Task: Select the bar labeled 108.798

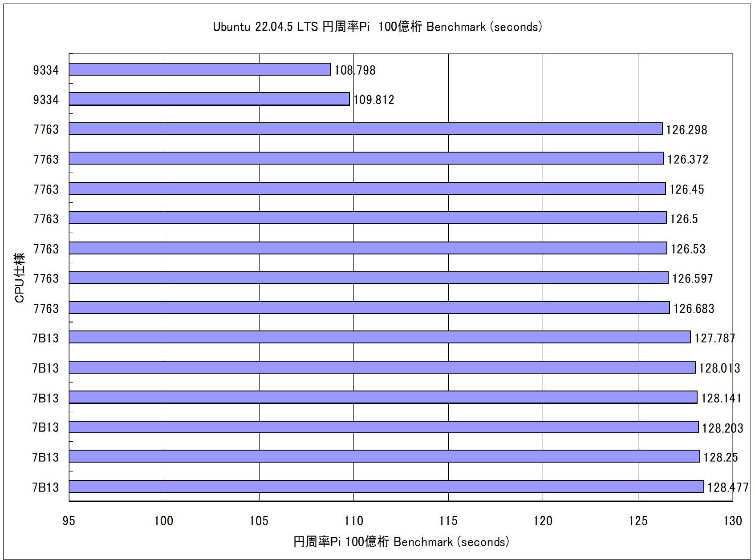Action: click(x=199, y=69)
